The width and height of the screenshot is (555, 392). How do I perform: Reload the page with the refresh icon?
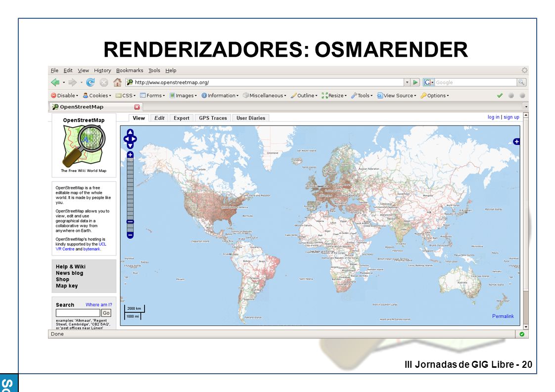coord(91,83)
